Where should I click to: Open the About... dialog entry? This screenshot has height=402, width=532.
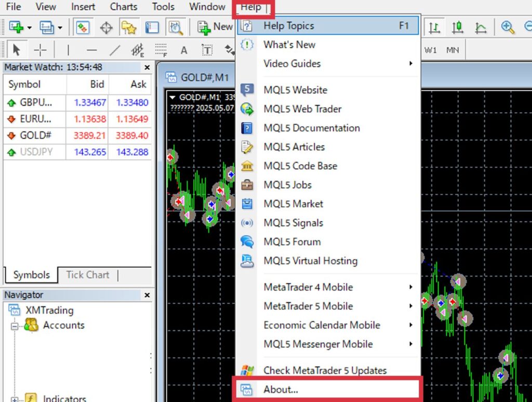click(328, 390)
